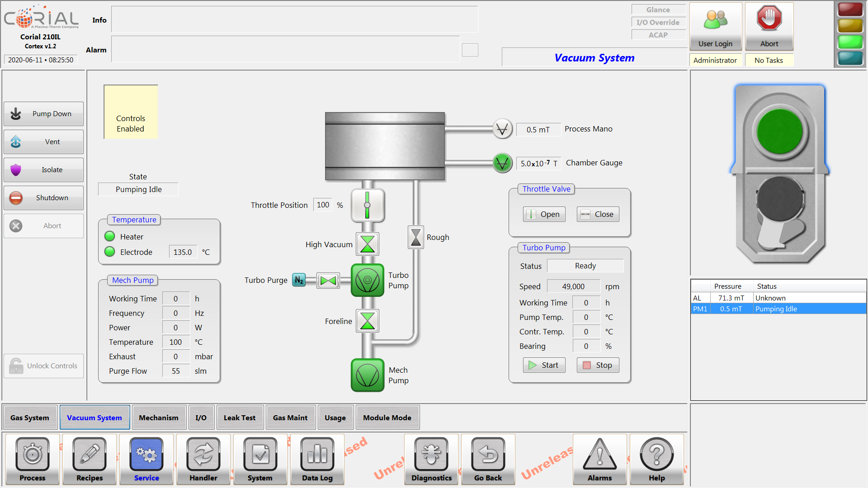Toggle the Heater status indicator
868x488 pixels.
110,236
